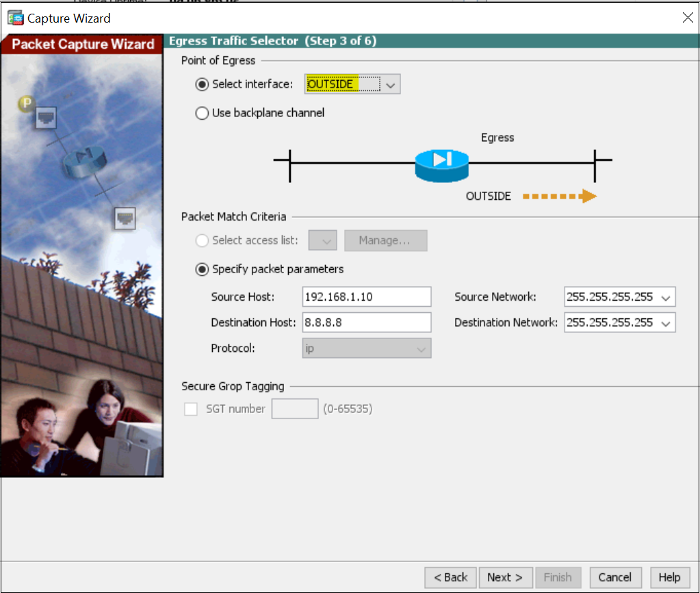This screenshot has width=700, height=593.
Task: Click the lower network port icon in sidebar
Action: pyautogui.click(x=125, y=218)
